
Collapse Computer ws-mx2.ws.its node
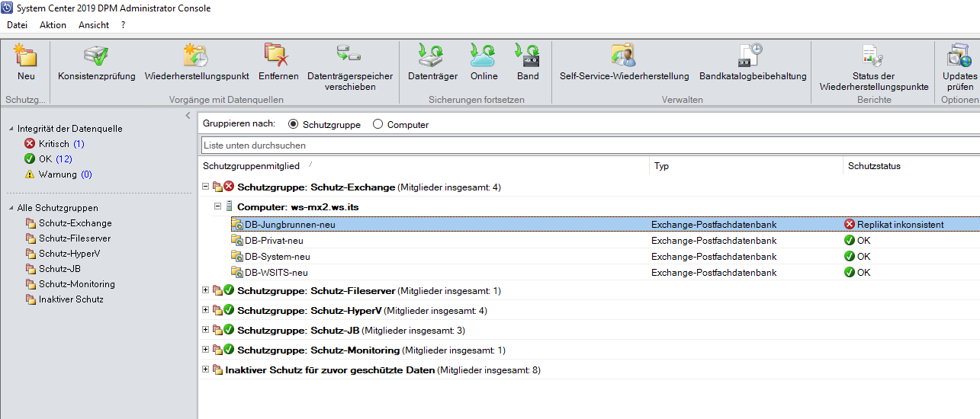coord(217,206)
